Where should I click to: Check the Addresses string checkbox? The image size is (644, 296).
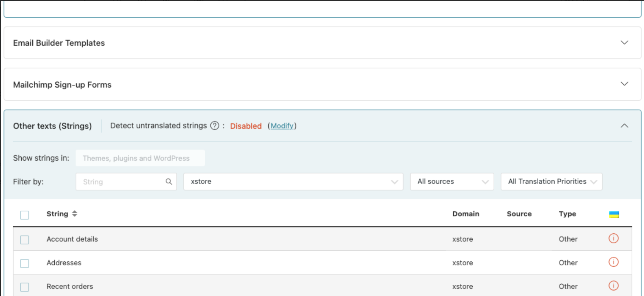click(24, 263)
